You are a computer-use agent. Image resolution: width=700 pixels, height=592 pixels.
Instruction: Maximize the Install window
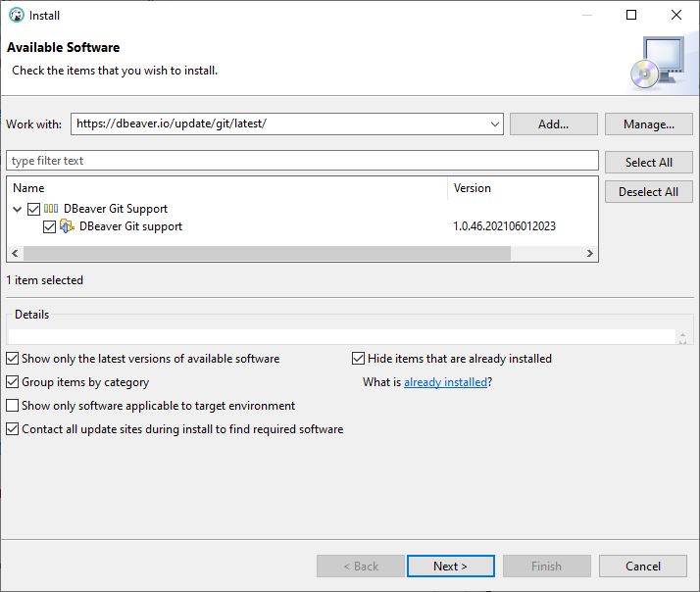pos(631,15)
